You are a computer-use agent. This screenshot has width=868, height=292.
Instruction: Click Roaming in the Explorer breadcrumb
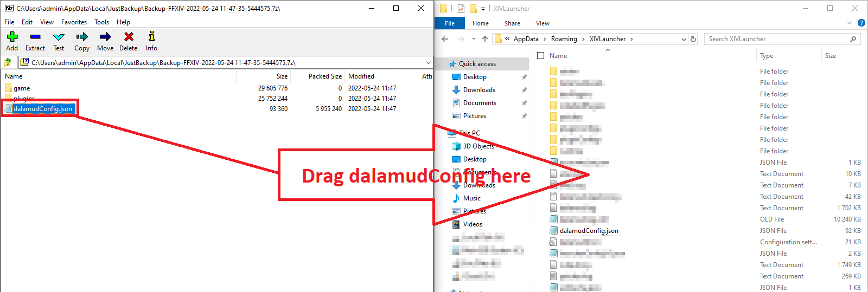(564, 39)
